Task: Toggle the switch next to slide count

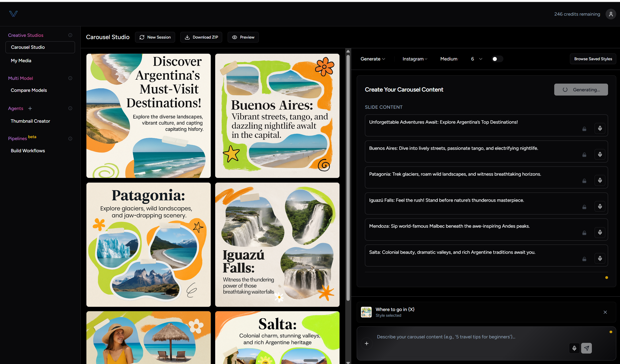Action: pyautogui.click(x=497, y=59)
